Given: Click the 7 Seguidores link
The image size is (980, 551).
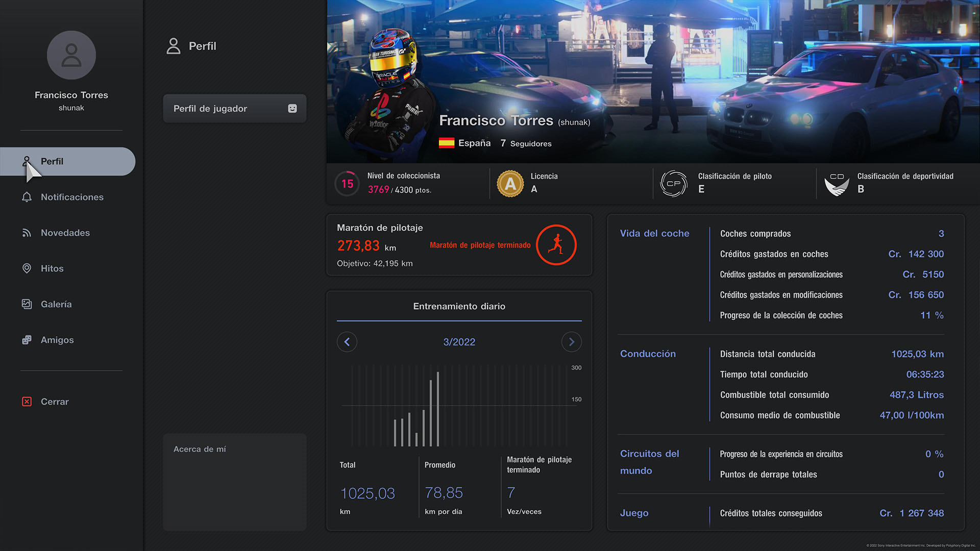Looking at the screenshot, I should (526, 143).
